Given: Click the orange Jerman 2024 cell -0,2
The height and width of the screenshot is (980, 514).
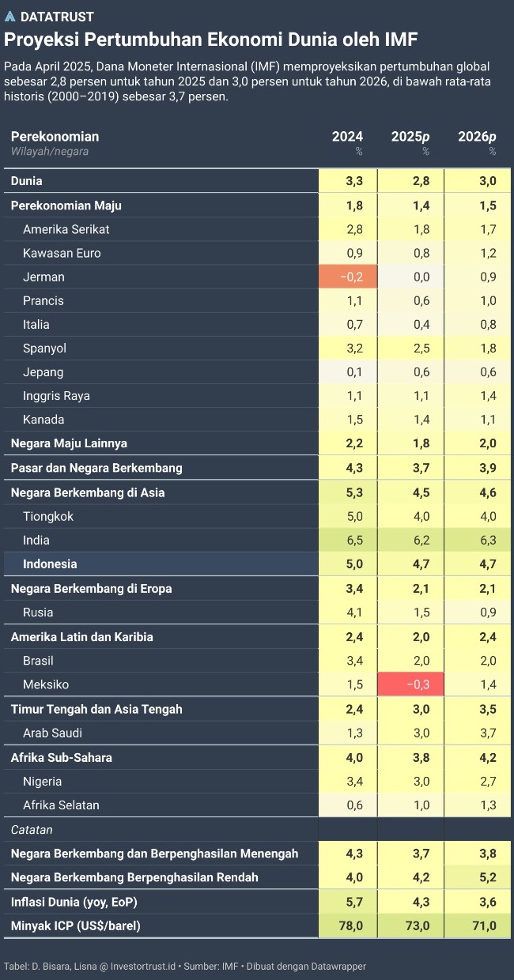Looking at the screenshot, I should pyautogui.click(x=347, y=277).
